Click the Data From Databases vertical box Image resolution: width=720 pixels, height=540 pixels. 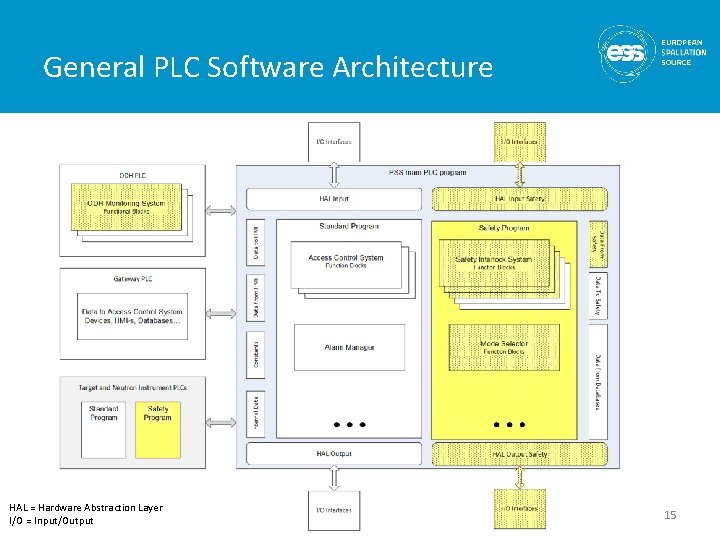pos(598,382)
